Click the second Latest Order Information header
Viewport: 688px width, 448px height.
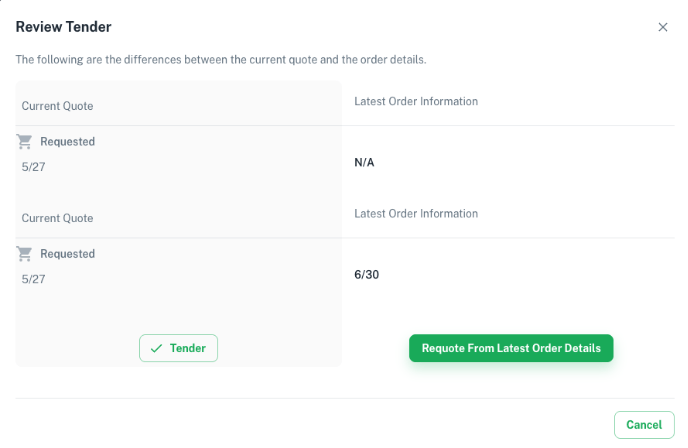click(x=416, y=214)
